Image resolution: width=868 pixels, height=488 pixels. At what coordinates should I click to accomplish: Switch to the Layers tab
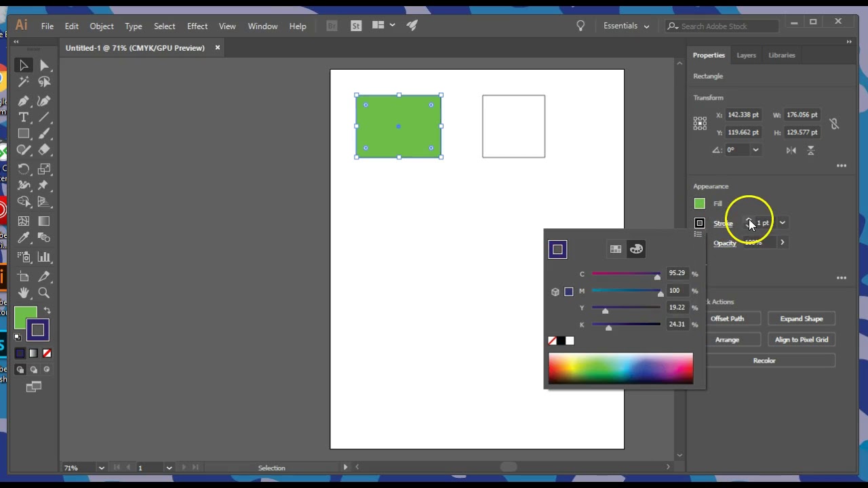click(746, 55)
